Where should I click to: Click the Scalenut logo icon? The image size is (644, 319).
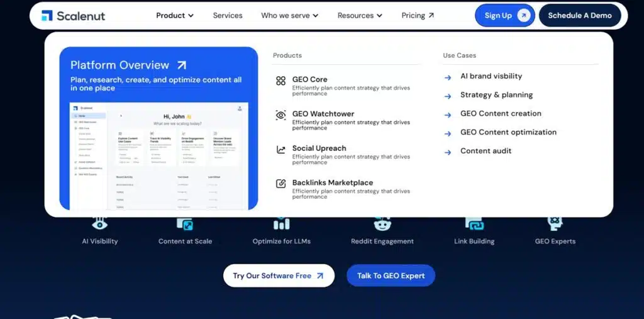click(x=47, y=16)
